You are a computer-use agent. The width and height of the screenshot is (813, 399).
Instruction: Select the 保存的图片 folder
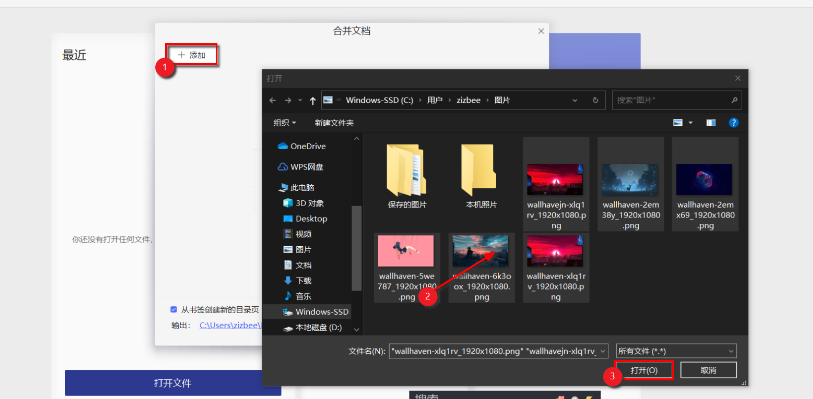point(407,175)
